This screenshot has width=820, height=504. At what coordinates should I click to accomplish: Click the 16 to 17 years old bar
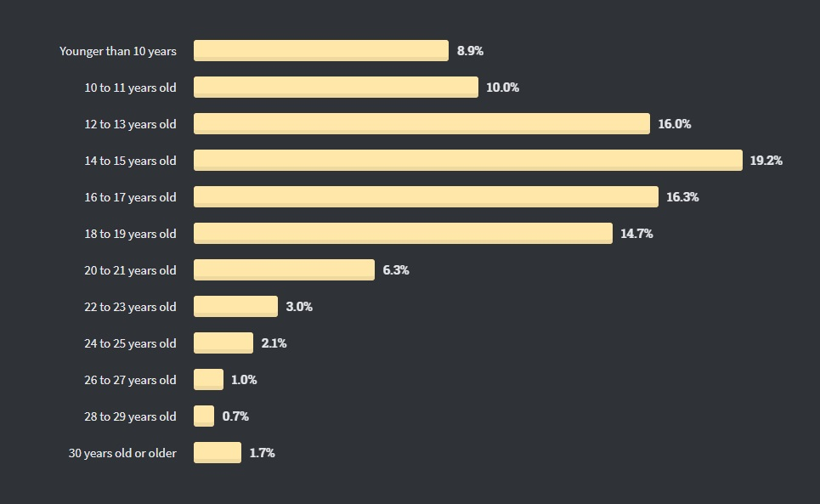coord(426,196)
